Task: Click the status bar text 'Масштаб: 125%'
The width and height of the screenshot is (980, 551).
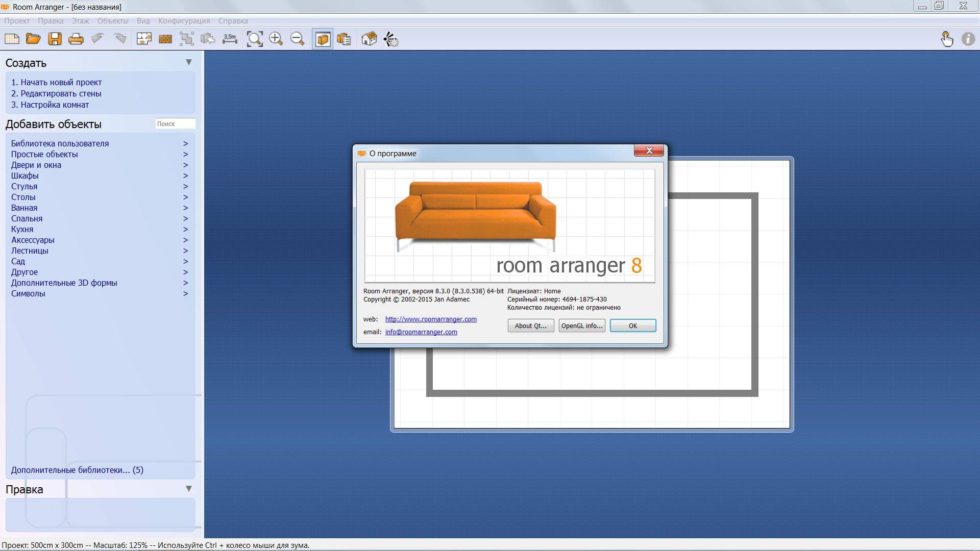Action: coord(120,545)
